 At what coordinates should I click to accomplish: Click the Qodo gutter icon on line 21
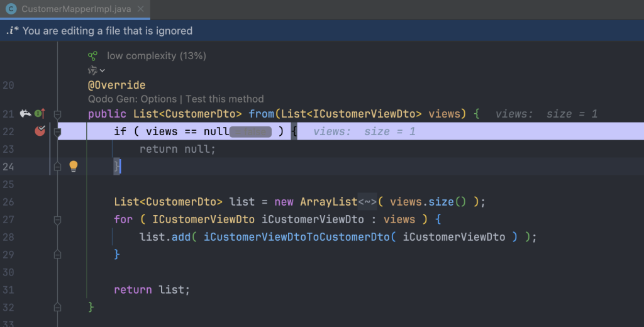coord(25,113)
